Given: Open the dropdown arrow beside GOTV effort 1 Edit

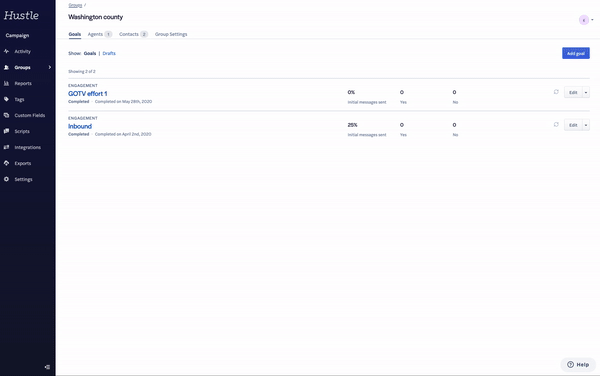Looking at the screenshot, I should [x=586, y=93].
